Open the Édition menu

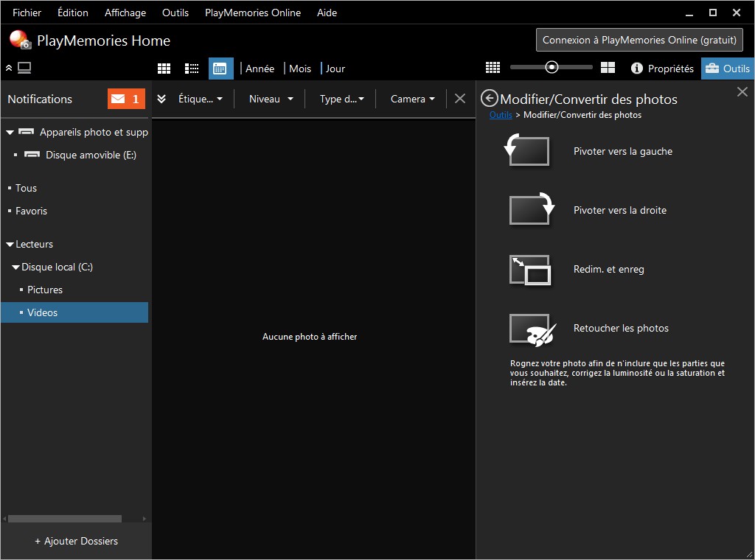coord(73,13)
